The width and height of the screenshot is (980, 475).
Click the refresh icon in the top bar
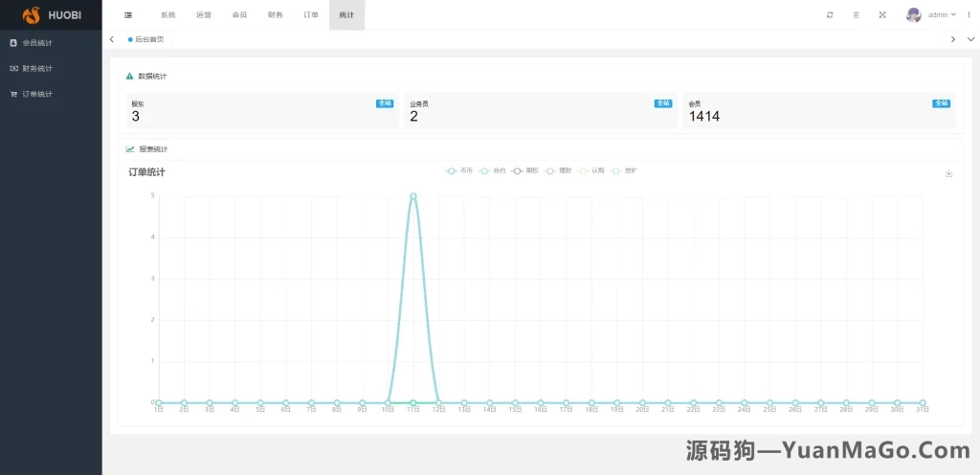(x=830, y=15)
